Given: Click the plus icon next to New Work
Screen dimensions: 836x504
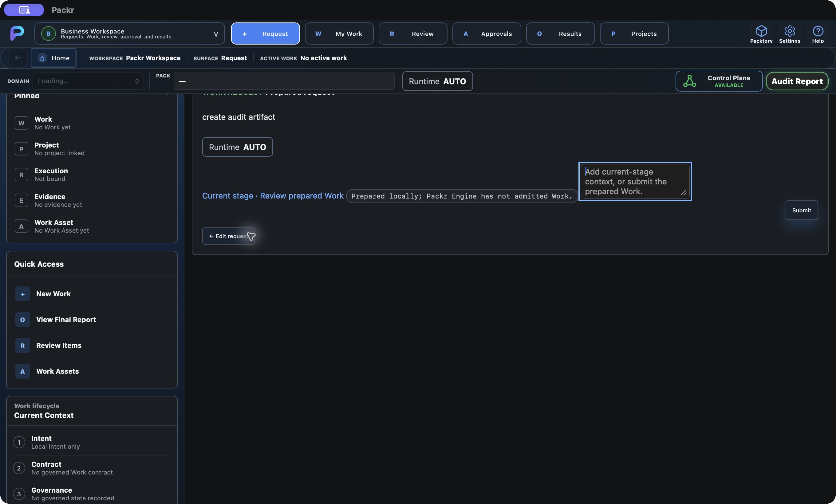Looking at the screenshot, I should coord(23,294).
